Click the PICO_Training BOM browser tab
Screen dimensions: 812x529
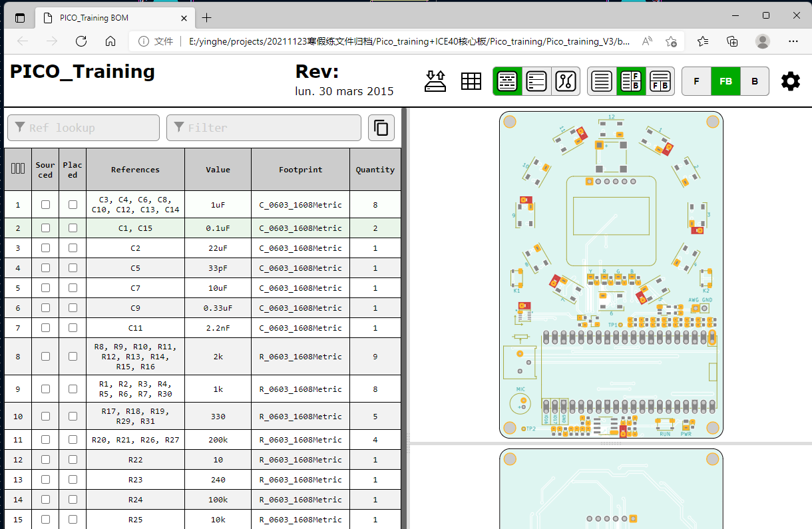[x=114, y=18]
